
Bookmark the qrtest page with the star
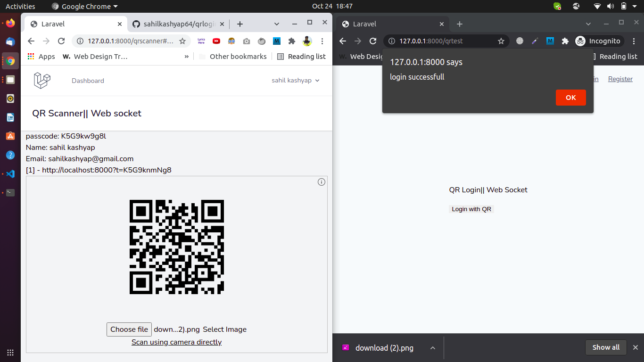(x=501, y=41)
